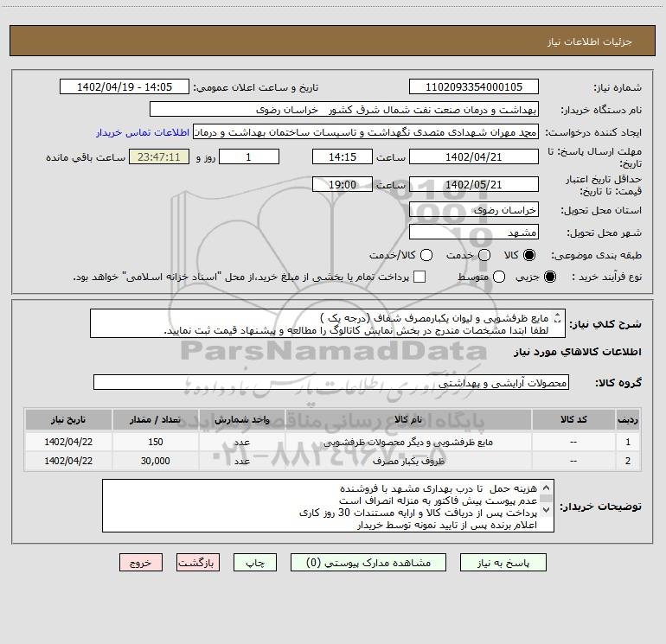The width and height of the screenshot is (666, 644).
Task: Click the description box spinner arrows
Action: pyautogui.click(x=557, y=318)
